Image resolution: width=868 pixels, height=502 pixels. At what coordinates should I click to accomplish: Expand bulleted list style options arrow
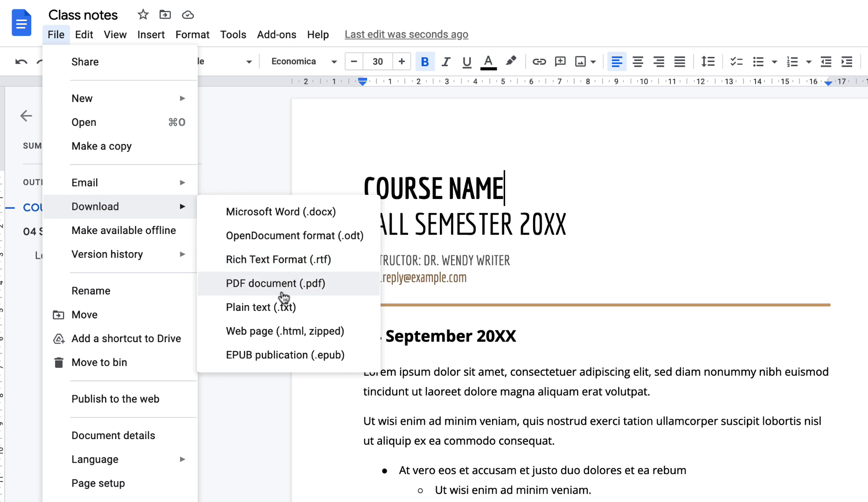point(774,62)
